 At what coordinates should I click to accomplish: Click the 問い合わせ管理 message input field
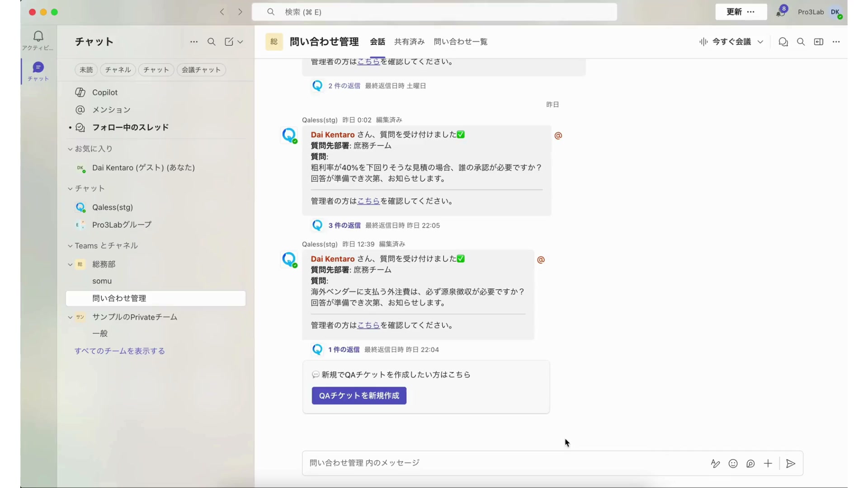click(497, 463)
